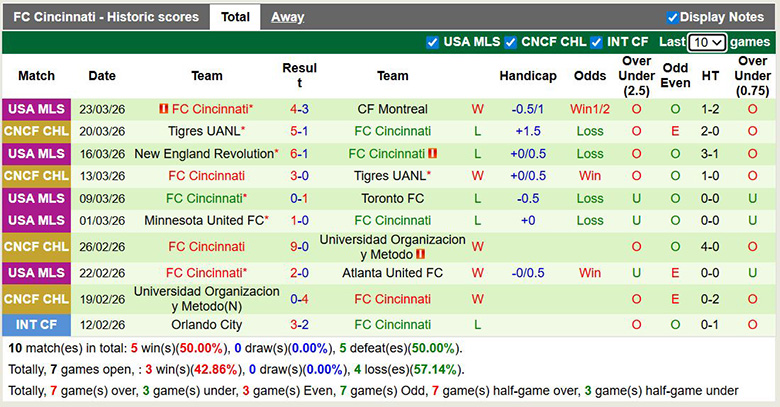Click the Orlando City team link

207,324
